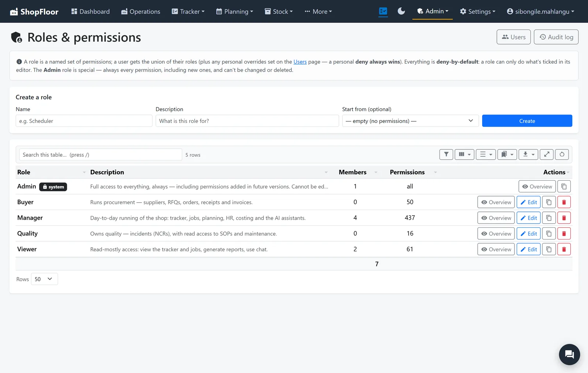Open Overview for Quality role
The height and width of the screenshot is (373, 588).
coord(496,234)
